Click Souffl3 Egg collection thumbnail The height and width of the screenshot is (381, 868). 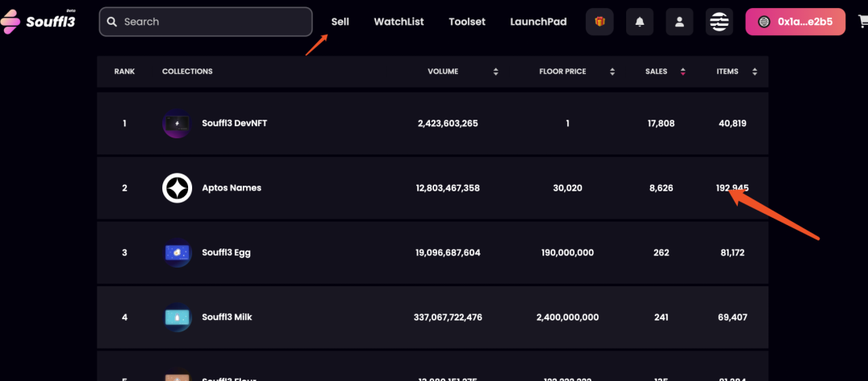pos(178,252)
